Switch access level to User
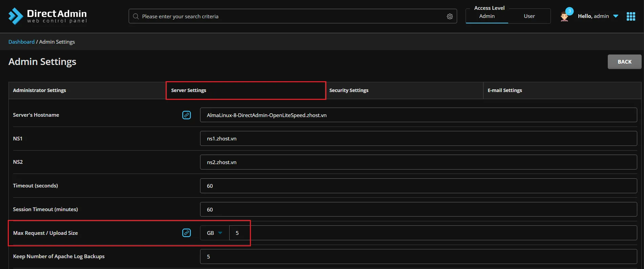 click(529, 16)
